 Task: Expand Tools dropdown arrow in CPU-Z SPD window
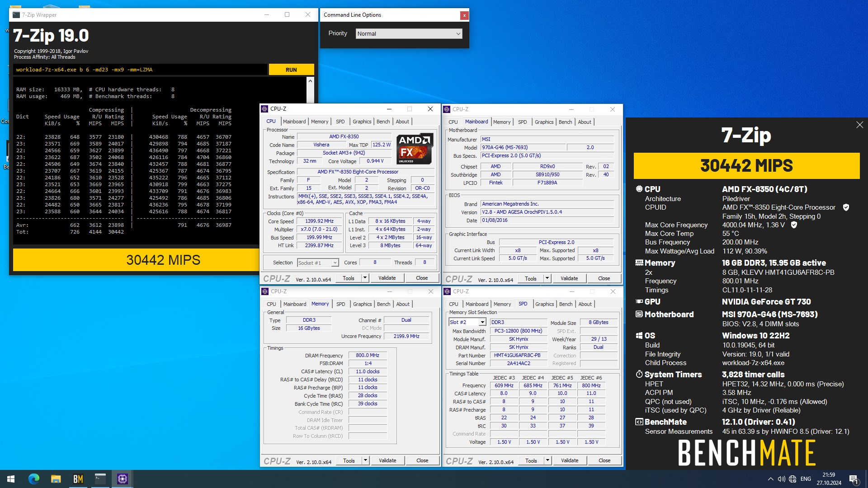click(547, 460)
